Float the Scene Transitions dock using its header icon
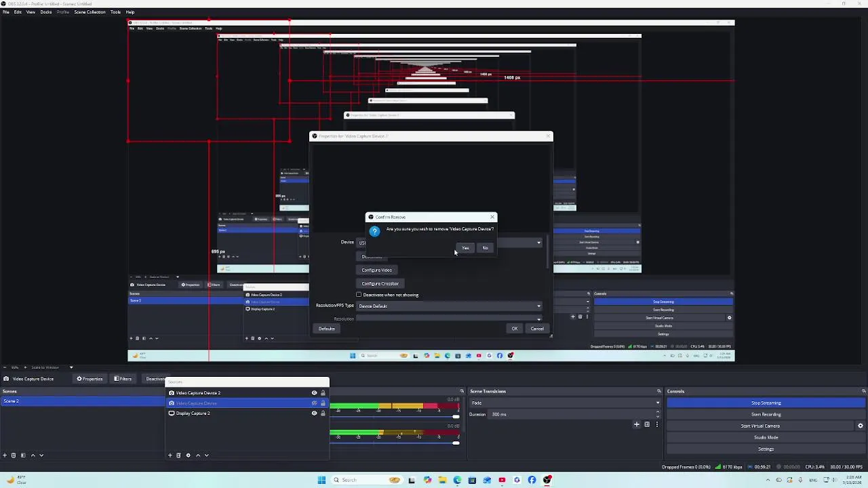 coord(658,391)
